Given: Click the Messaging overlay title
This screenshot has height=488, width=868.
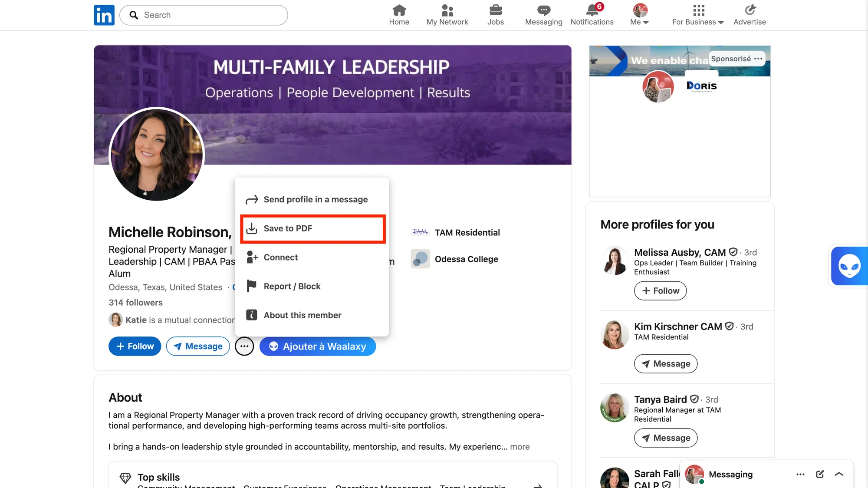Looking at the screenshot, I should pos(730,475).
